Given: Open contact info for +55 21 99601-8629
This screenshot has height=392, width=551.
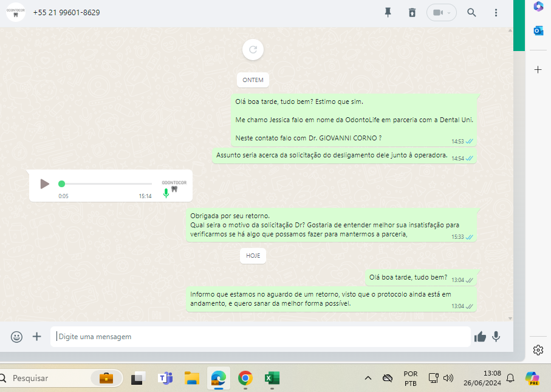Looking at the screenshot, I should click(66, 13).
